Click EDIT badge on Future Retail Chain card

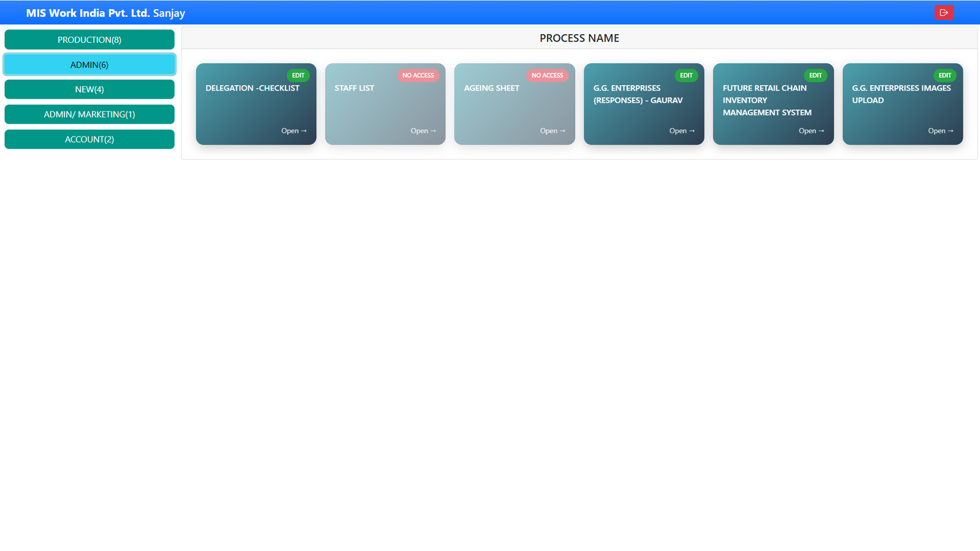[815, 75]
